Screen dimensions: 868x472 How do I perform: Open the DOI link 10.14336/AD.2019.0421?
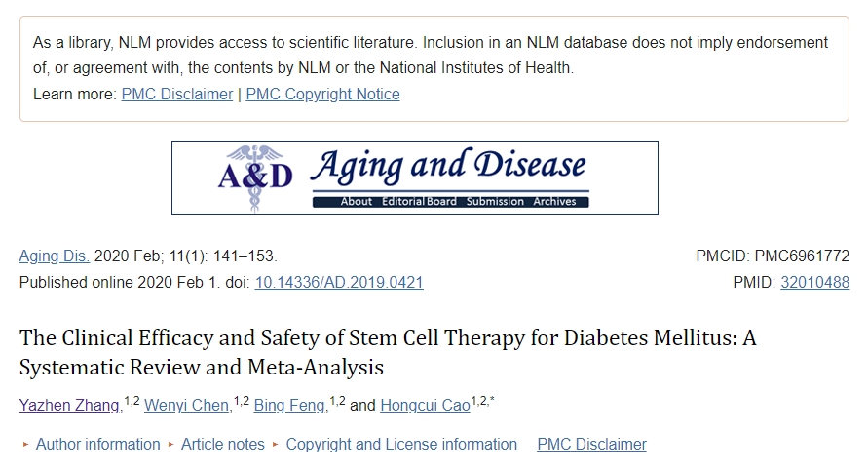click(x=339, y=282)
